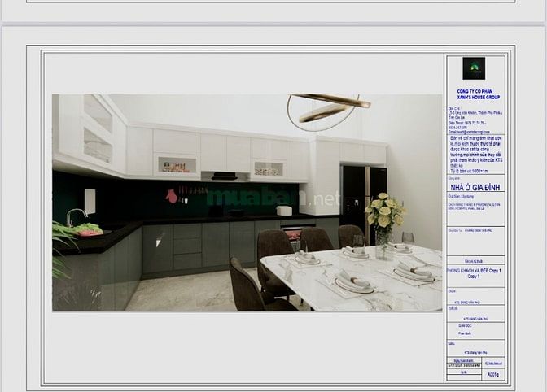Click the kitchen render image on the sheet
The height and width of the screenshot is (392, 547).
[x=247, y=203]
